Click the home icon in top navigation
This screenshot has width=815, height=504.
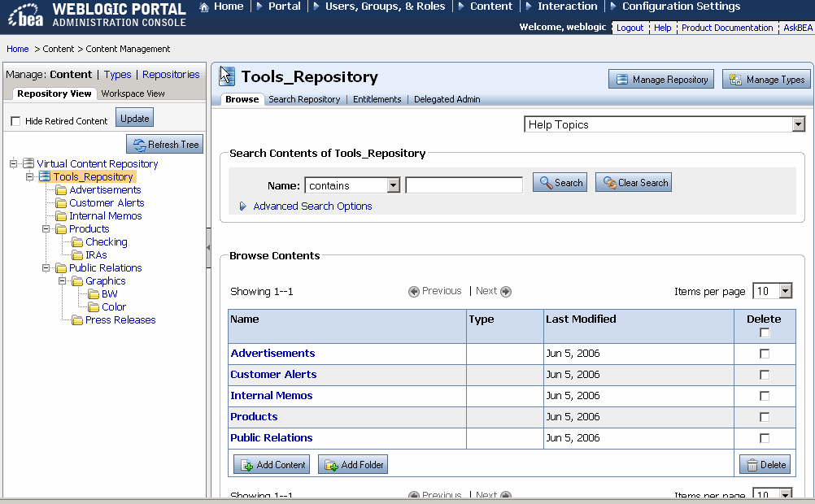coord(204,7)
